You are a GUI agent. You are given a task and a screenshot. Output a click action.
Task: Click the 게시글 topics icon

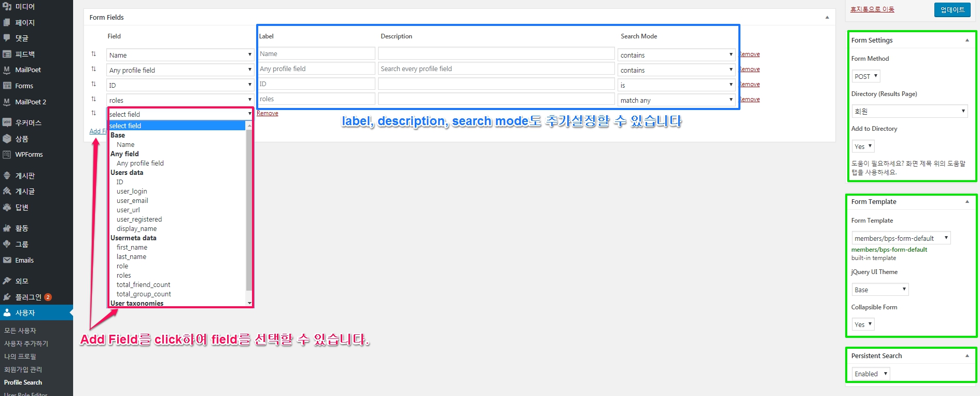pos(7,191)
